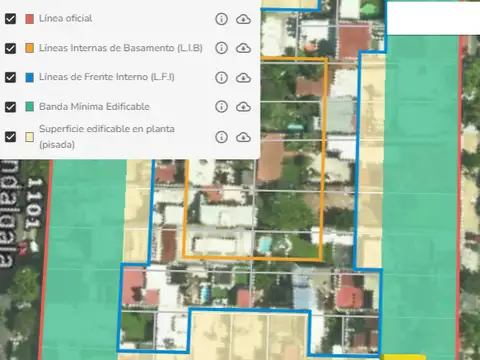Toggle Superficie edificable en planta checkbox

(x=10, y=137)
